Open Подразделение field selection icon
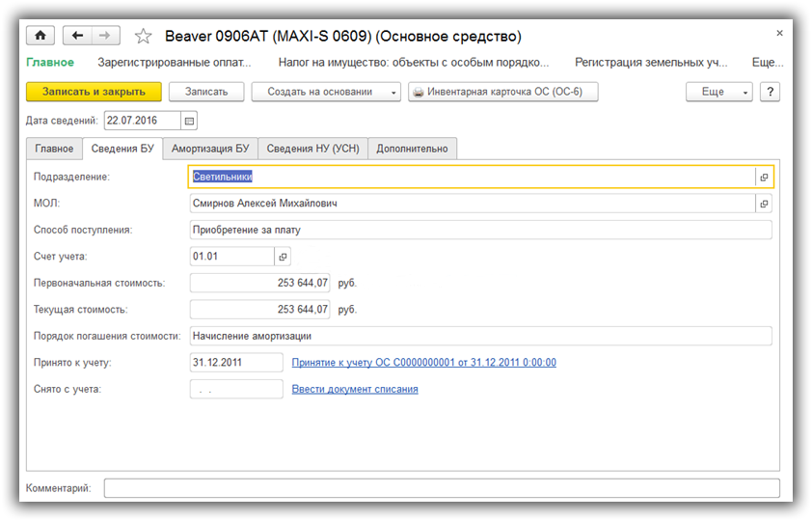Screen dimensions: 812x521 (764, 178)
